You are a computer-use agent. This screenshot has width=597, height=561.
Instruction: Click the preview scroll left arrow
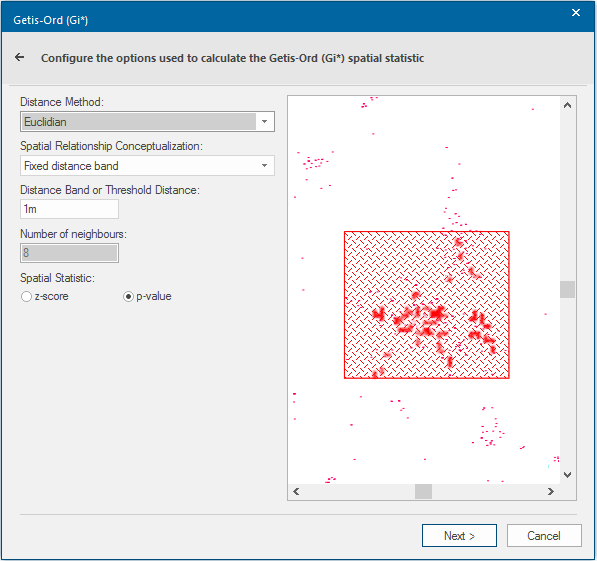coord(296,492)
